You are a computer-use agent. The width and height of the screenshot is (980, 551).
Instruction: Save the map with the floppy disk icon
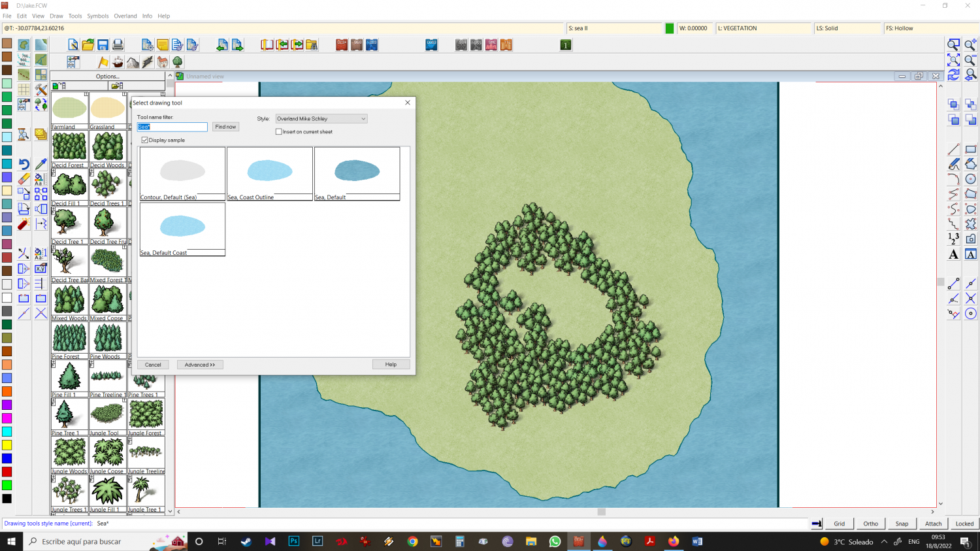tap(103, 45)
